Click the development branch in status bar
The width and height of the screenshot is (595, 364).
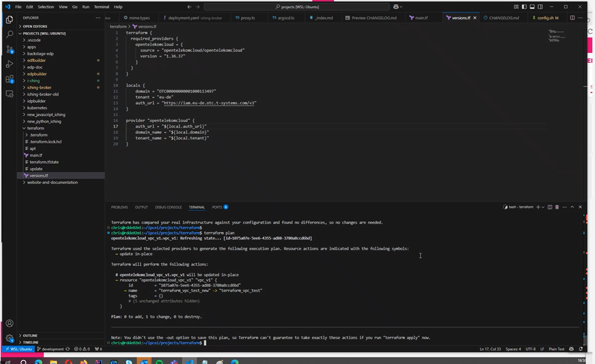[x=50, y=349]
